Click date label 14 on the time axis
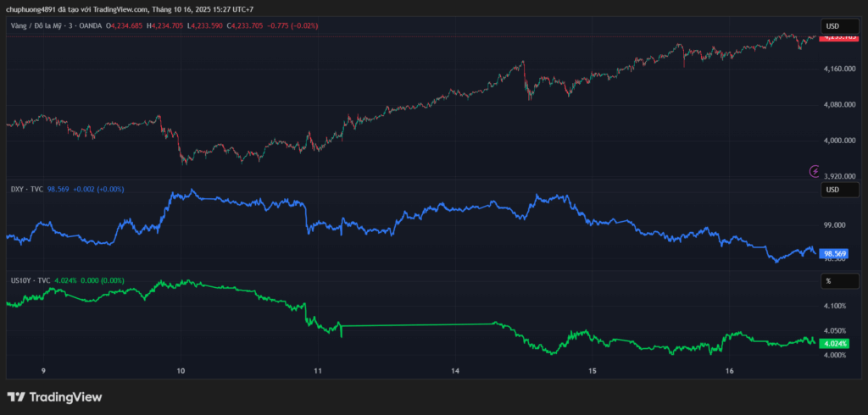Image resolution: width=868 pixels, height=415 pixels. click(455, 371)
